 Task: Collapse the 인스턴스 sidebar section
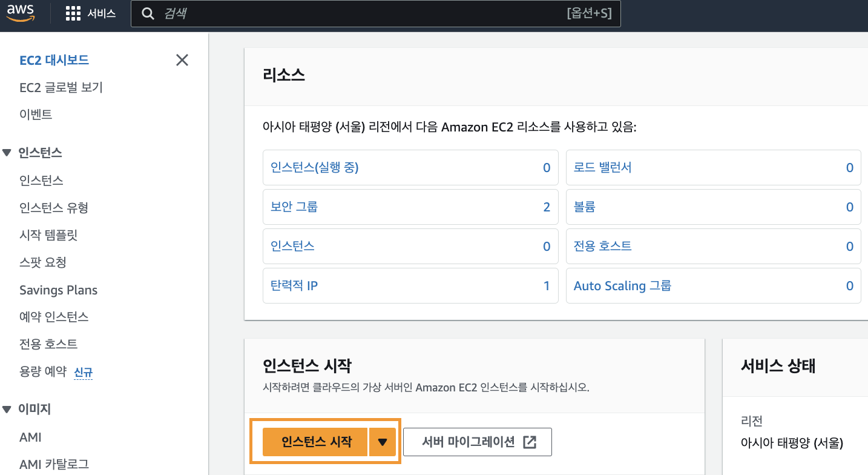pyautogui.click(x=7, y=153)
